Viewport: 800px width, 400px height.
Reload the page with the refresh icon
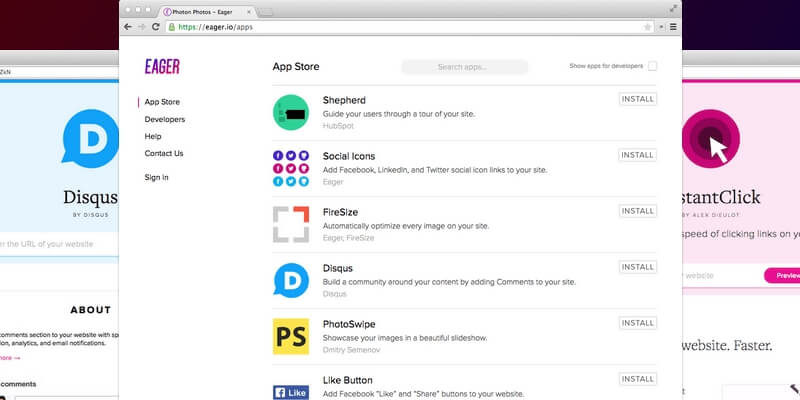pyautogui.click(x=156, y=26)
